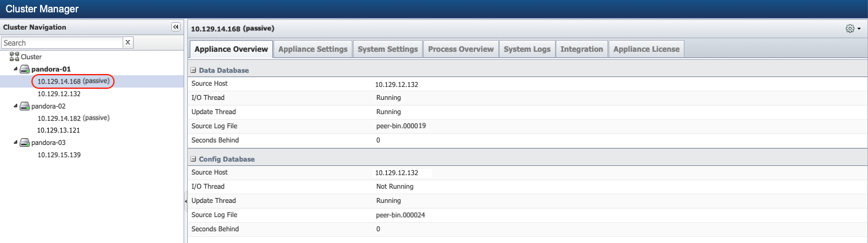The image size is (868, 243).
Task: Select the pandora-03 server icon
Action: 25,142
